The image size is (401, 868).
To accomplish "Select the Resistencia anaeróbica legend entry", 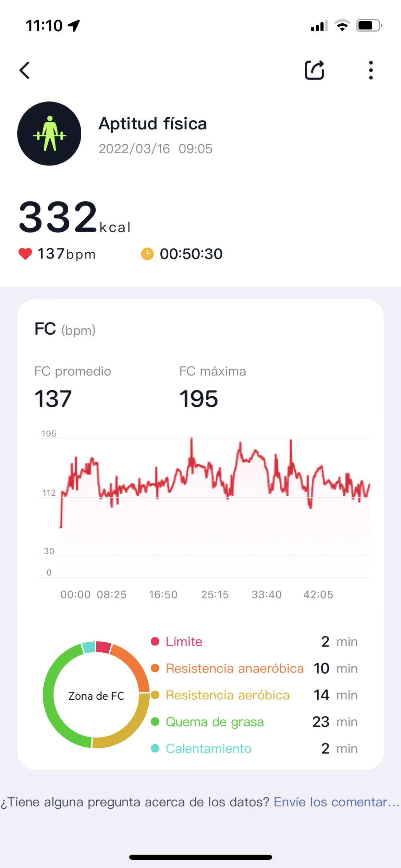I will point(234,668).
